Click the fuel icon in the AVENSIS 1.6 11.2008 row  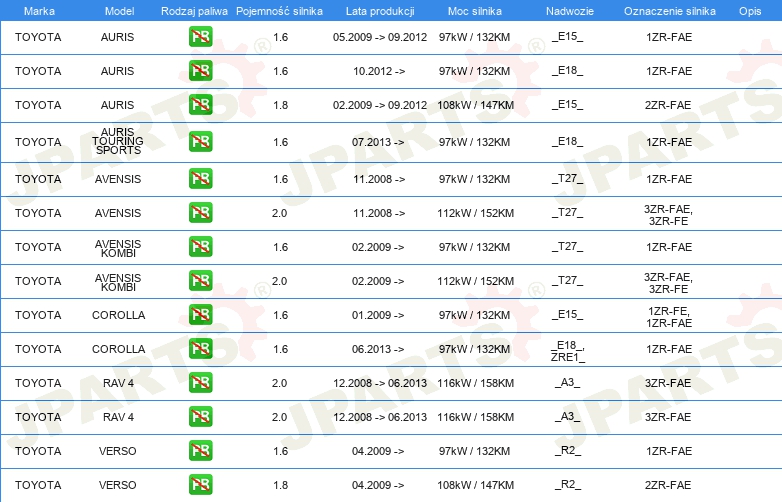200,178
